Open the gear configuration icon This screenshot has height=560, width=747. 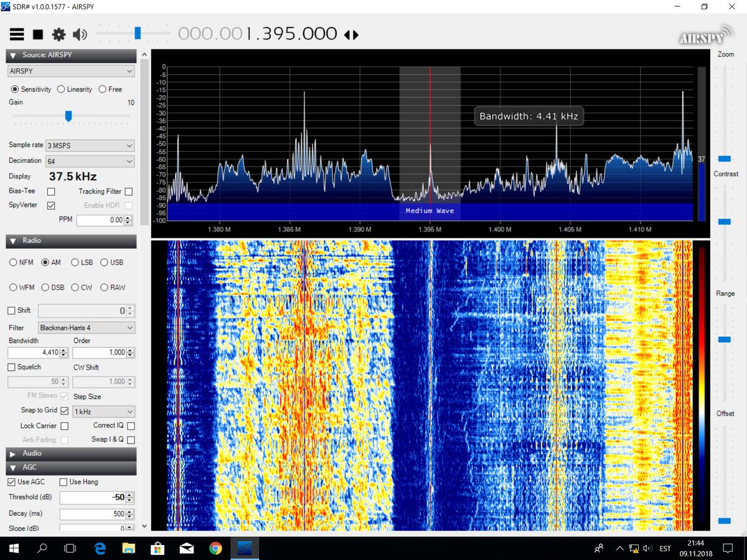point(59,35)
